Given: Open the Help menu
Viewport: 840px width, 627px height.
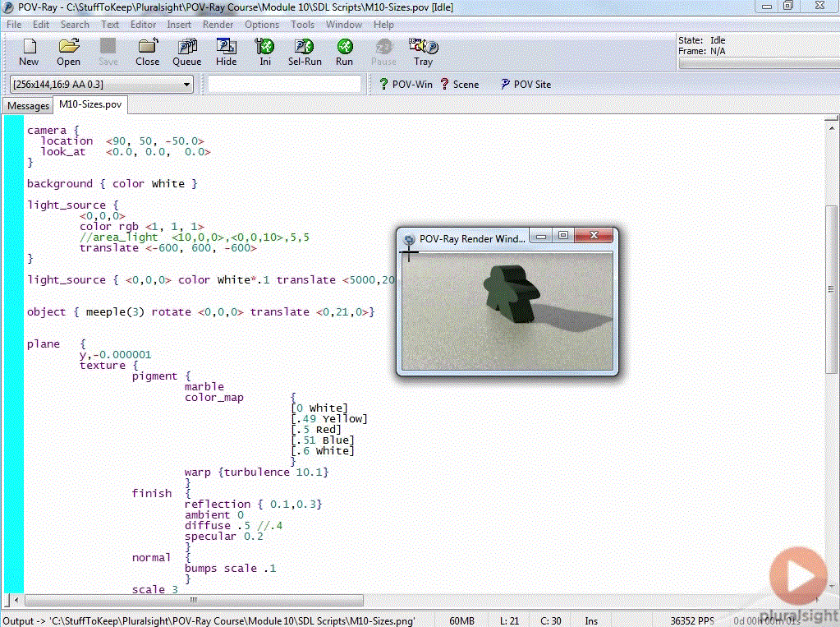Looking at the screenshot, I should point(383,25).
